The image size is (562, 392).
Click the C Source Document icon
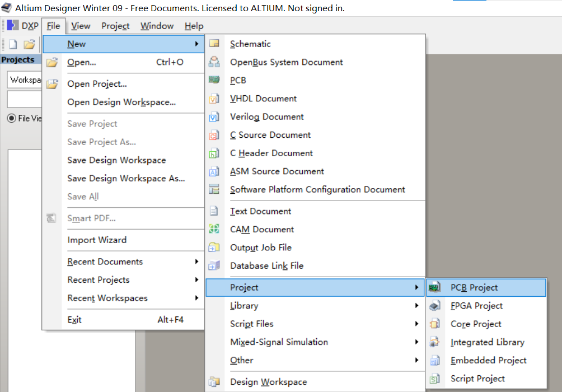coord(214,135)
